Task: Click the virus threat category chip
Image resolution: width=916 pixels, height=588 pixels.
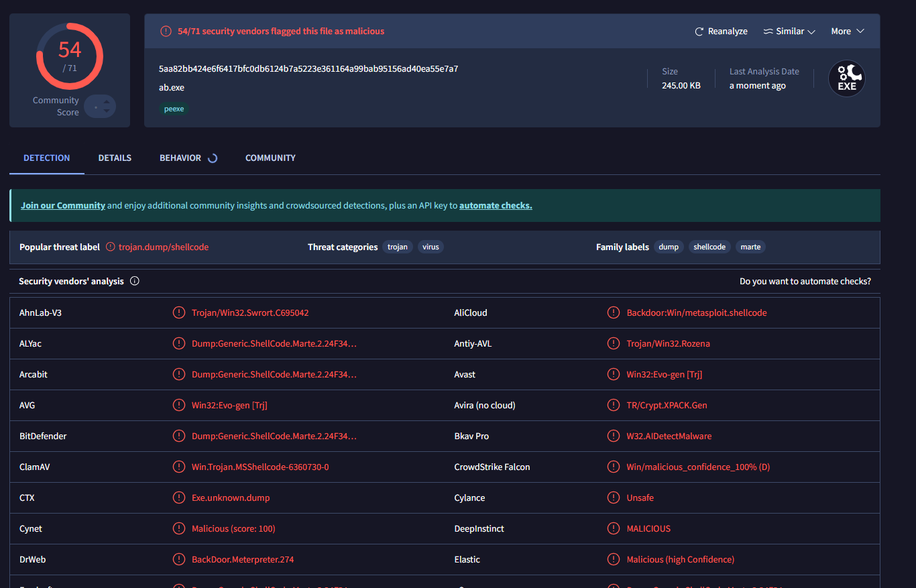Action: click(x=431, y=247)
